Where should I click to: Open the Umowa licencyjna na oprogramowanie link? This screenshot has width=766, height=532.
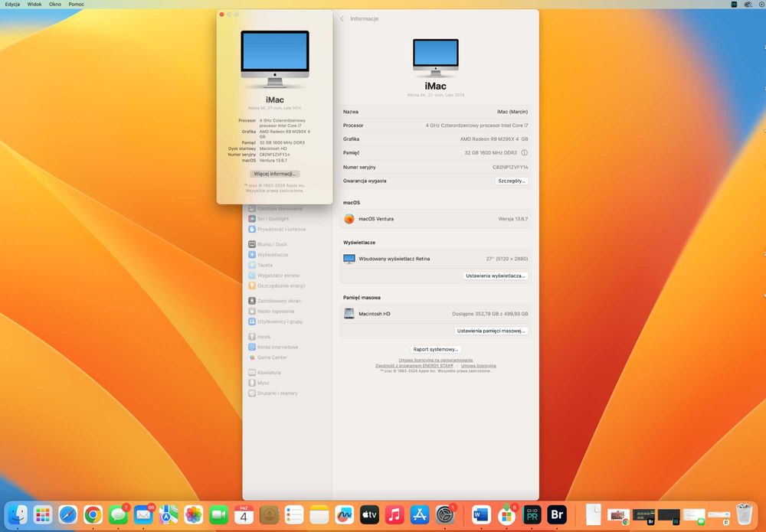[x=435, y=360]
